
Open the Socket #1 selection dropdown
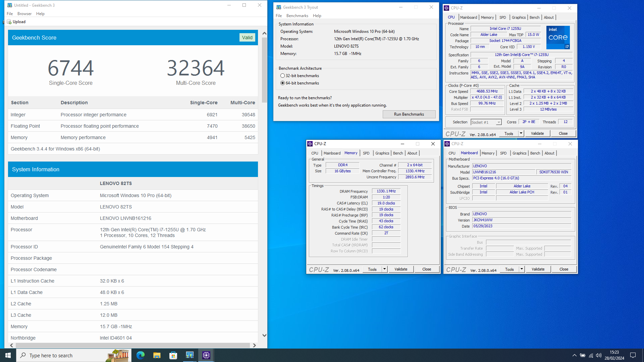pyautogui.click(x=486, y=122)
